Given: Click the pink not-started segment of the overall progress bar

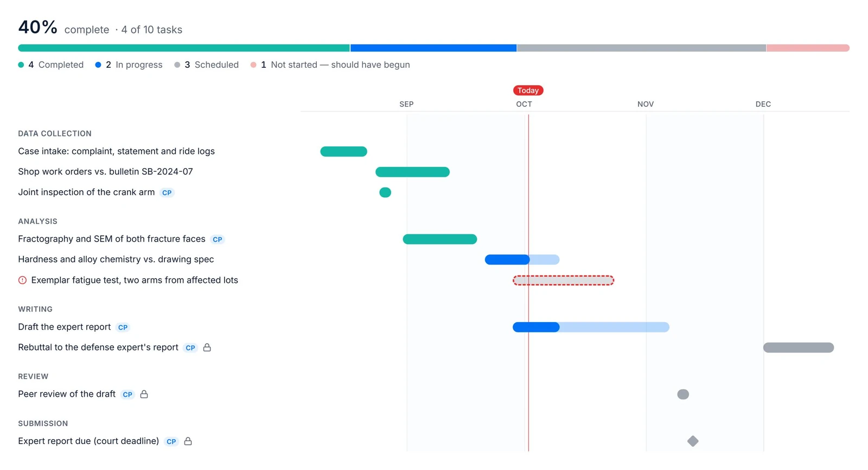Looking at the screenshot, I should point(808,48).
